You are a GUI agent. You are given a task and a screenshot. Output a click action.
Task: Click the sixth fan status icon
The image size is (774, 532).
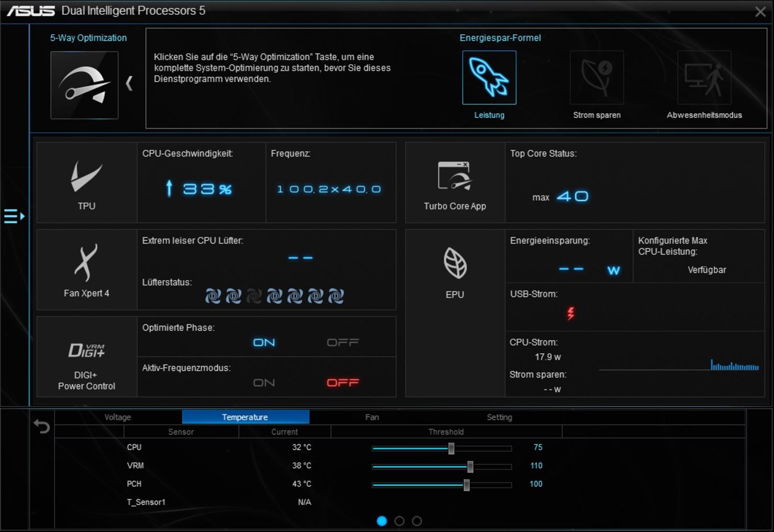[315, 296]
